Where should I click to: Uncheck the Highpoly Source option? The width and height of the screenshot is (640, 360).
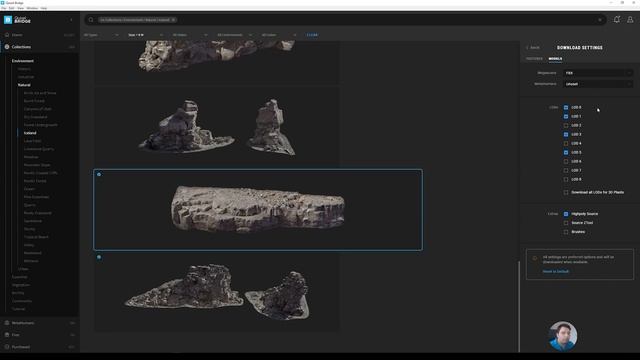[x=566, y=214]
